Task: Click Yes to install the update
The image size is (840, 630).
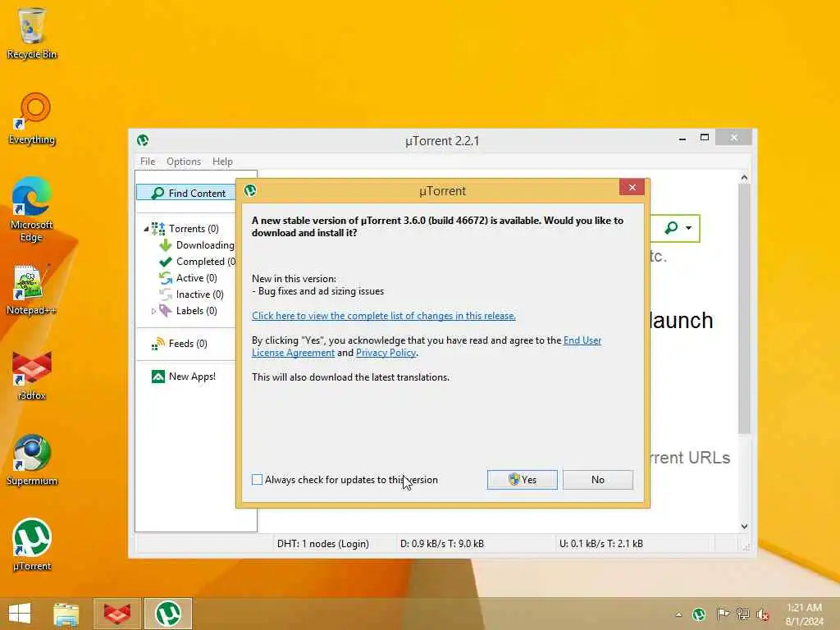Action: (x=523, y=479)
